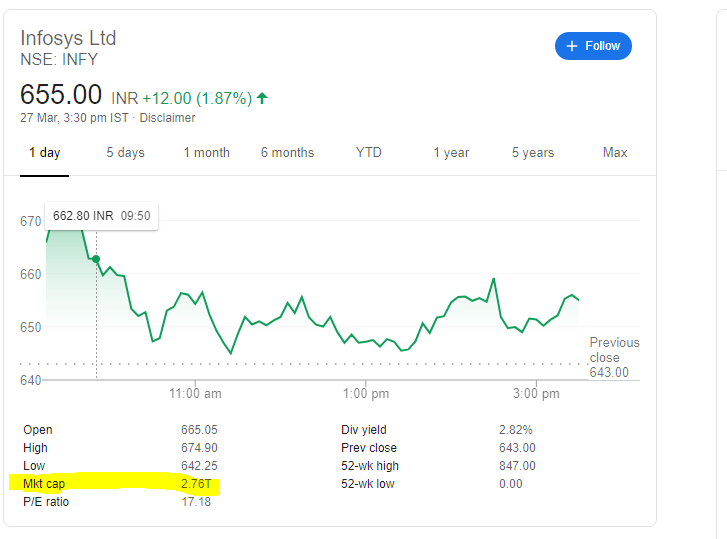The width and height of the screenshot is (727, 539).
Task: Click the 662.80 INR chart tooltip
Action: (101, 215)
